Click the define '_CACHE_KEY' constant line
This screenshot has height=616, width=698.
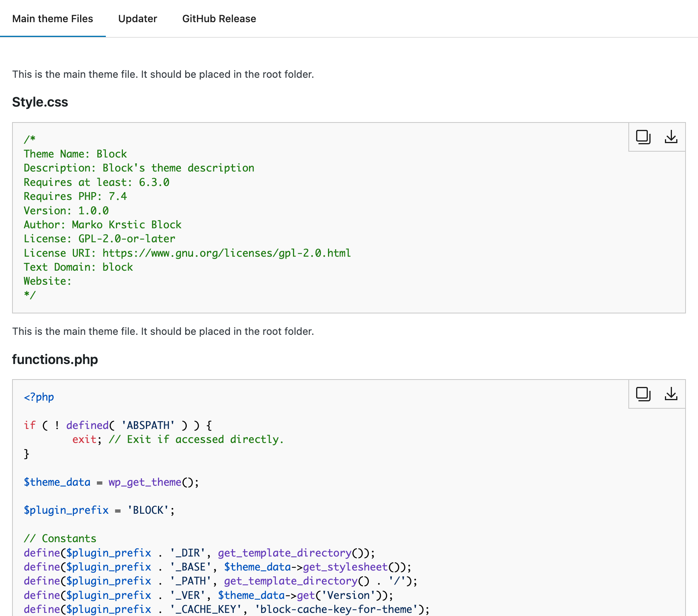tap(226, 609)
